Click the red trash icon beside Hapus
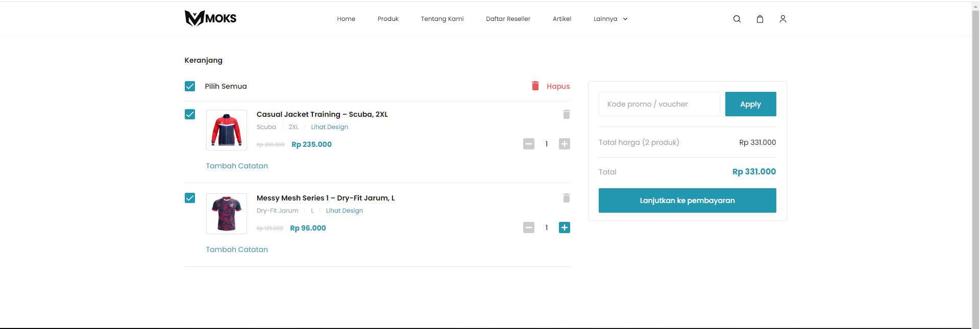The width and height of the screenshot is (980, 329). coord(535,86)
